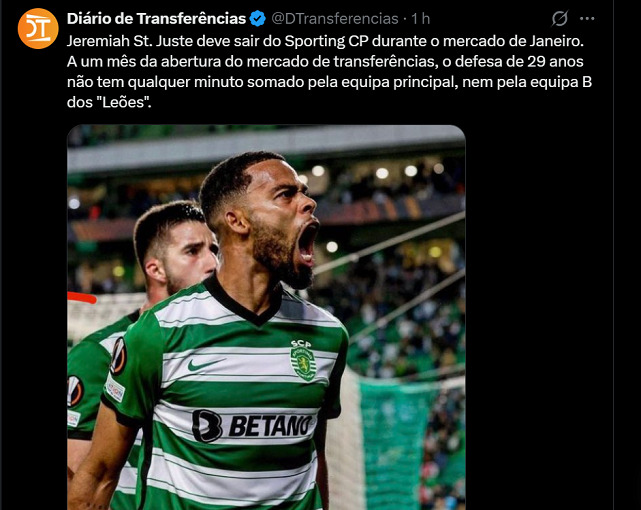Screen dimensions: 641x510
Task: Open the Diário de Transferências display name
Action: point(157,19)
